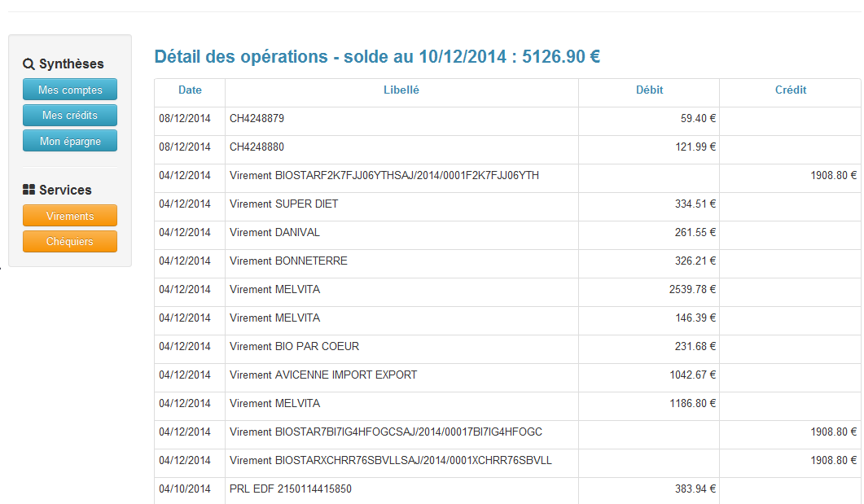Click date of CH4248879 row

pyautogui.click(x=185, y=118)
